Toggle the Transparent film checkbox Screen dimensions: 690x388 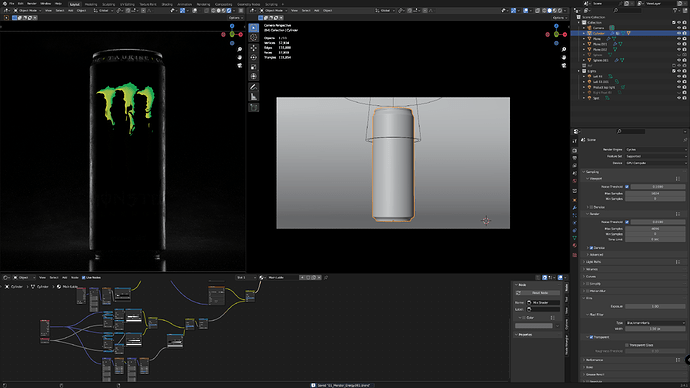(x=591, y=337)
